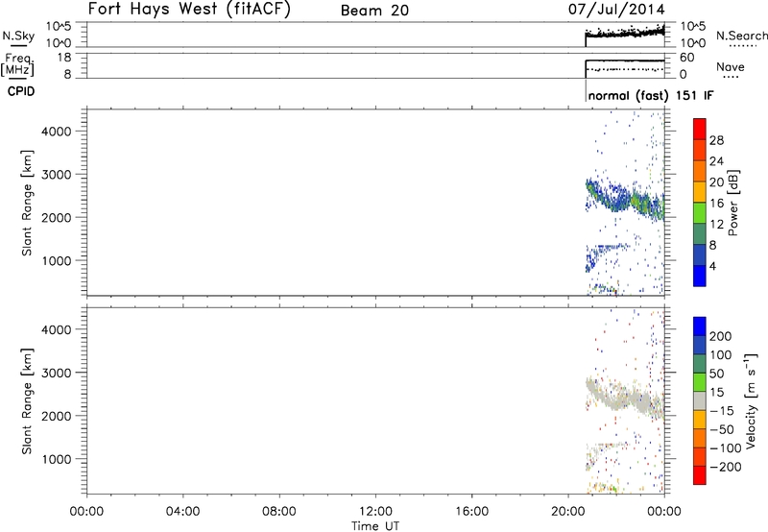Image resolution: width=768 pixels, height=532 pixels.
Task: Click the title 'Fort Hays West (fitACF)'
Action: tap(189, 10)
